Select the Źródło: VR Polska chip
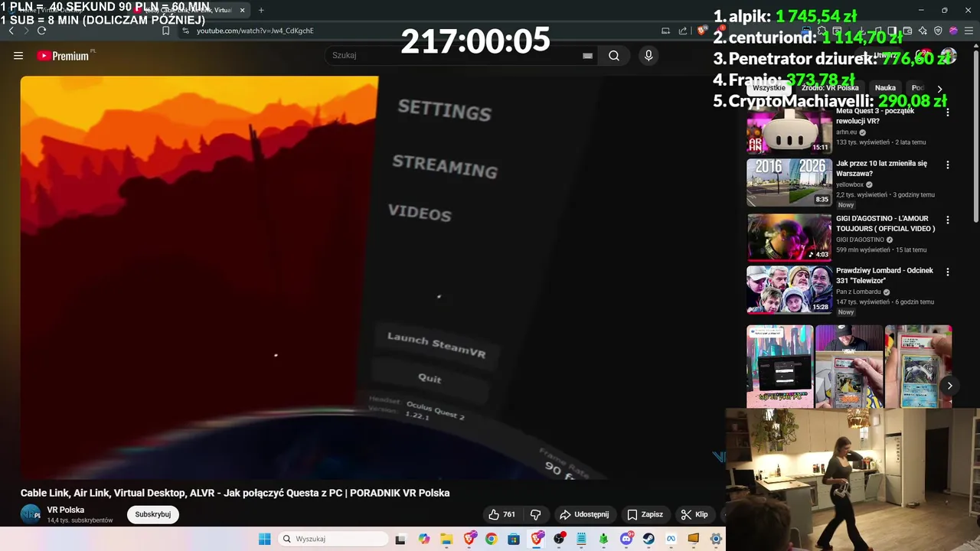 tap(830, 88)
